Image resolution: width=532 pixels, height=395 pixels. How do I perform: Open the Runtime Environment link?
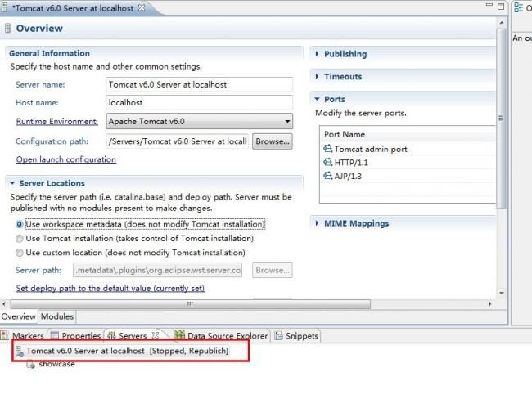[x=57, y=121]
